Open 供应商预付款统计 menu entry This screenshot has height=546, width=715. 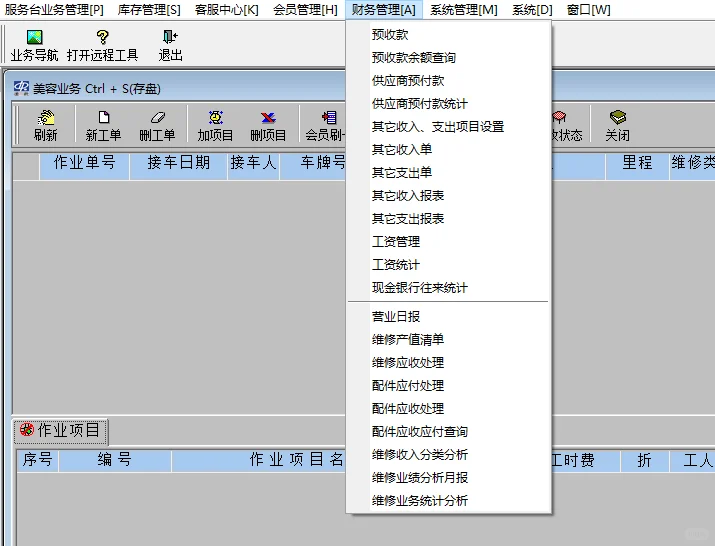[449, 104]
